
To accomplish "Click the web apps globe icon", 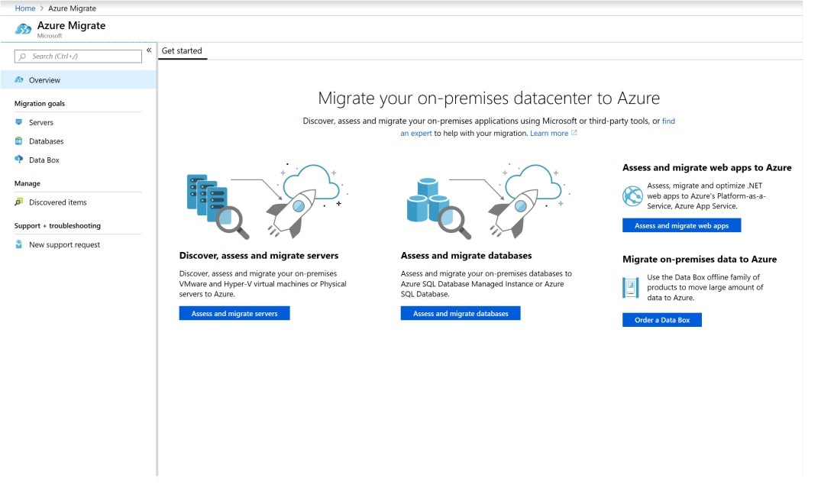I will click(x=632, y=196).
